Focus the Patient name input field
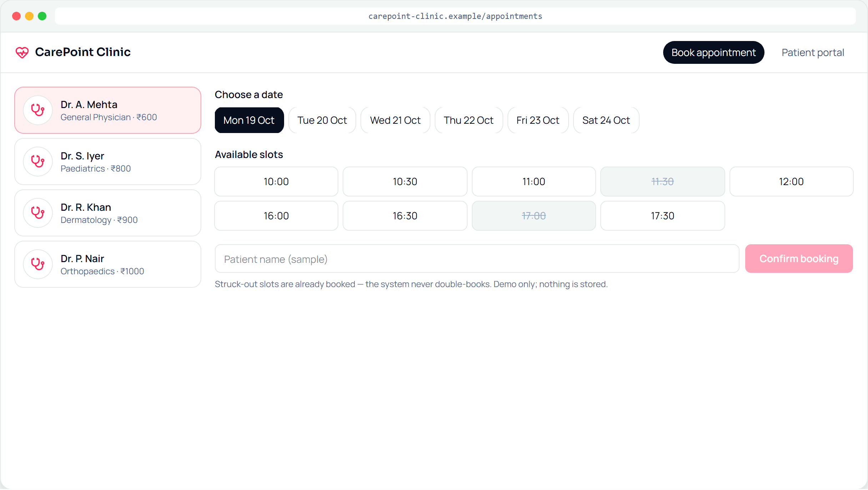Viewport: 868px width, 490px height. coord(477,259)
